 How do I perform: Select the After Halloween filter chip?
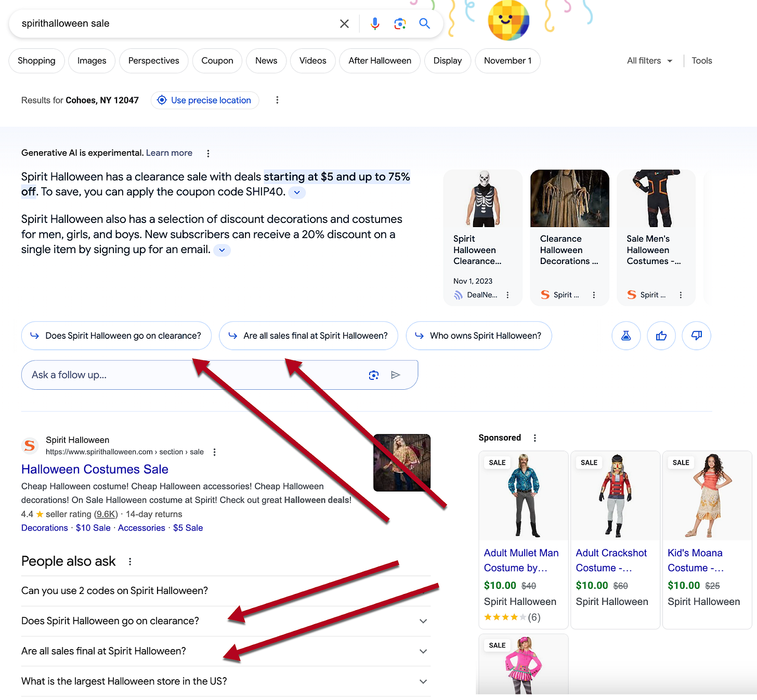click(380, 61)
